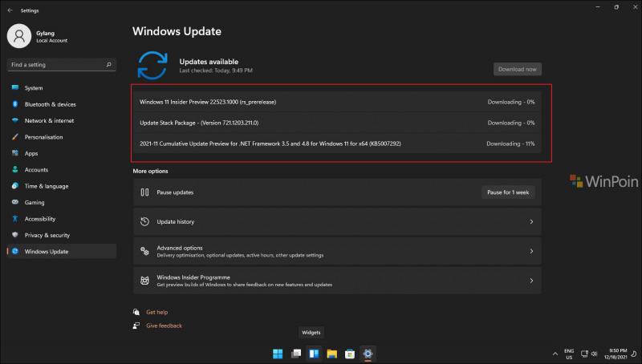Show hidden system tray icons

point(554,354)
